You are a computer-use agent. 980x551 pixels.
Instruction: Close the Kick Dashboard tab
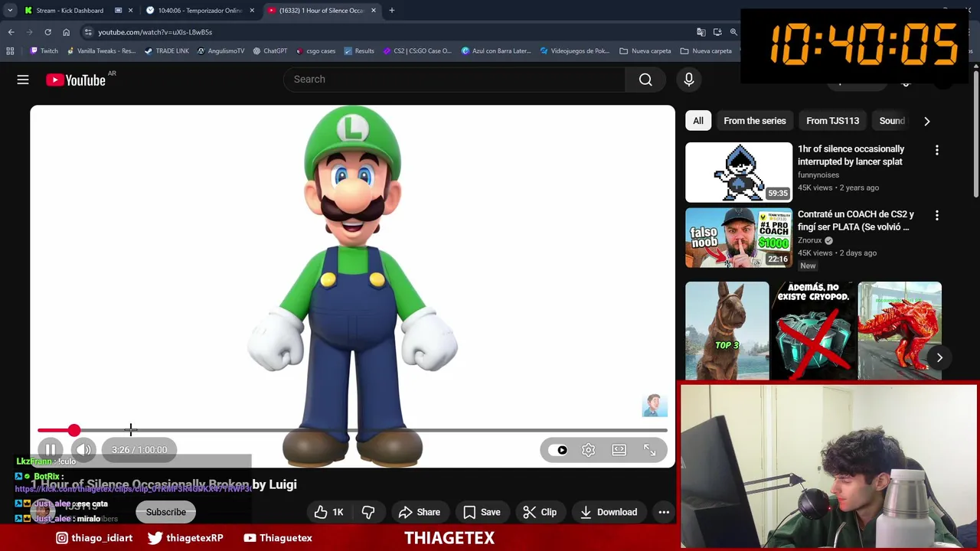(130, 11)
